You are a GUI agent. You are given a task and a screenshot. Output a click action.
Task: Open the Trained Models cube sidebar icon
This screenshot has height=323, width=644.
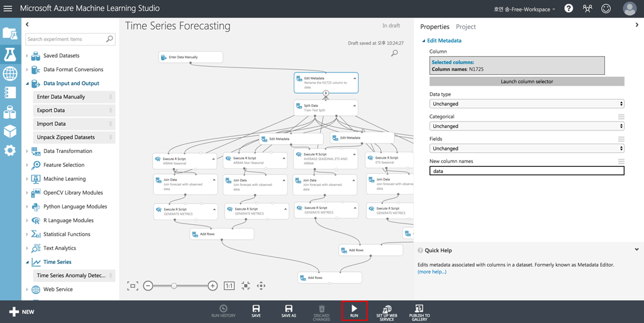pyautogui.click(x=10, y=131)
